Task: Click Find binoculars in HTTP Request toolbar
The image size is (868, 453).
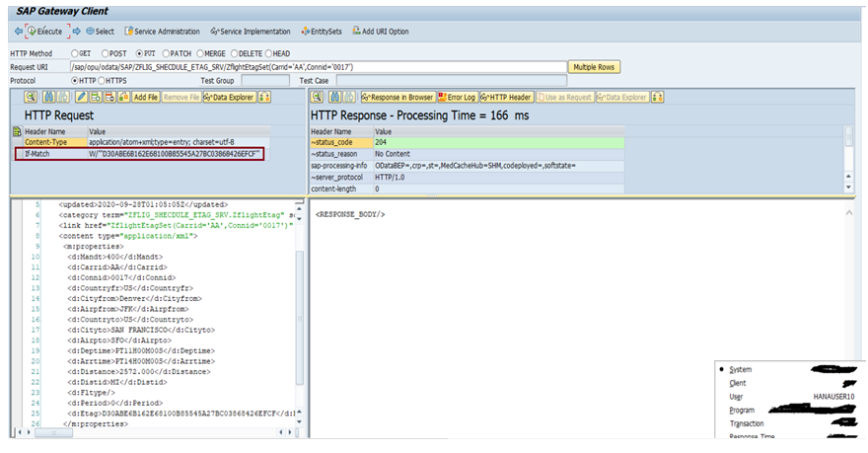Action: [48, 97]
